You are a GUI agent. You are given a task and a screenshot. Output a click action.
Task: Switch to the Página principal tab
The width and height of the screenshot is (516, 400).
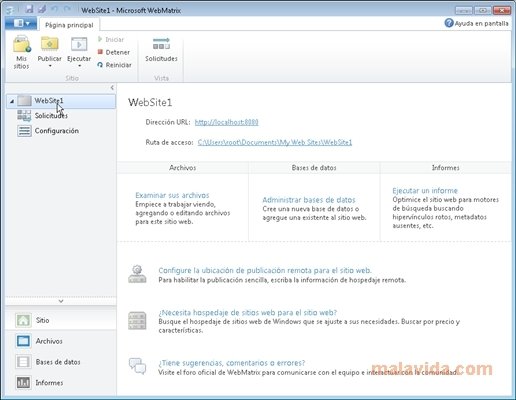click(x=69, y=25)
